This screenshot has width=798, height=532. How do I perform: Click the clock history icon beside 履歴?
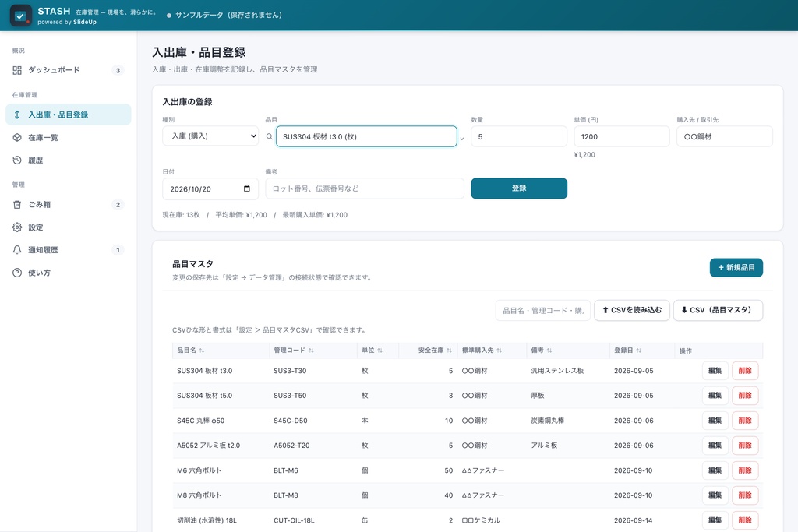click(17, 160)
